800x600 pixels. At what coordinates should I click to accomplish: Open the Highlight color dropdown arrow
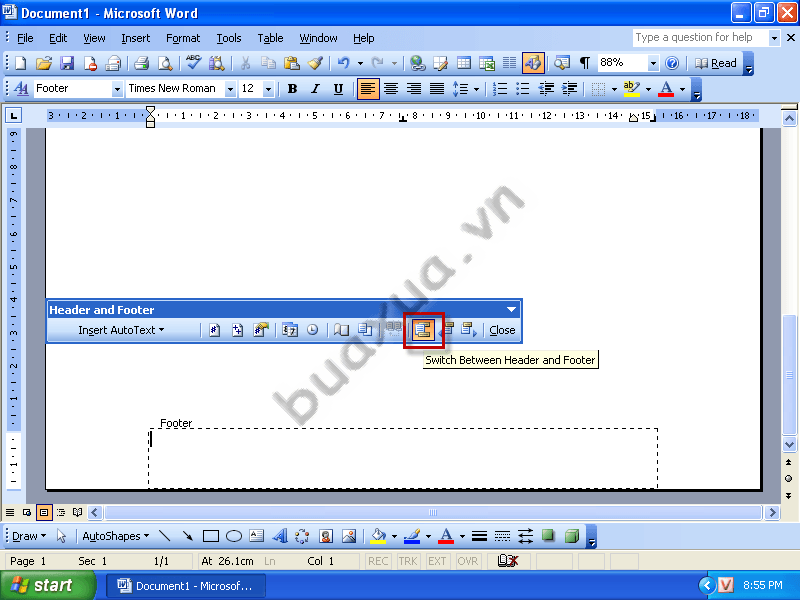tap(648, 89)
